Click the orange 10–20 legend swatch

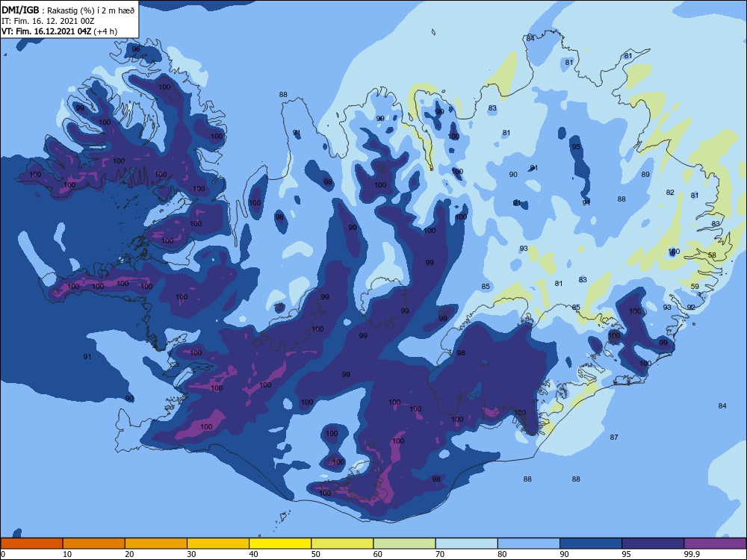94,544
